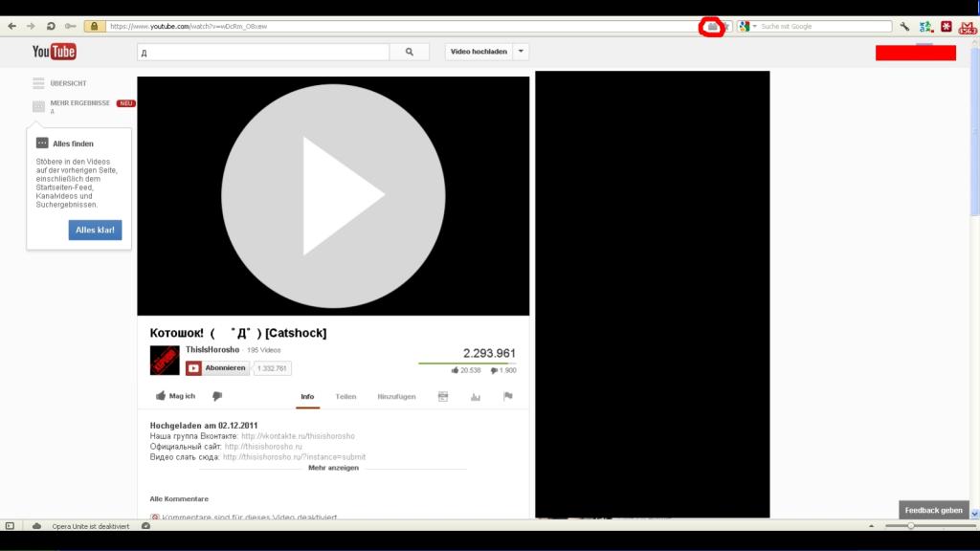The image size is (980, 551).
Task: Open the Hinzufügen tab
Action: point(396,396)
